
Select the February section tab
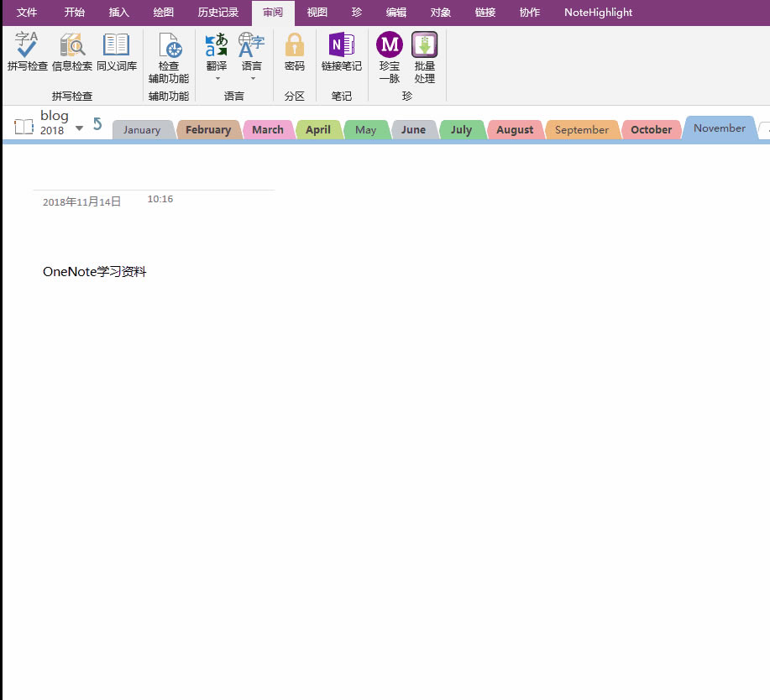[x=207, y=129]
